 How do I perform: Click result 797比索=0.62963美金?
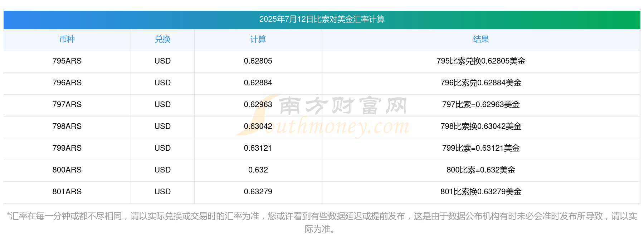[x=481, y=105]
